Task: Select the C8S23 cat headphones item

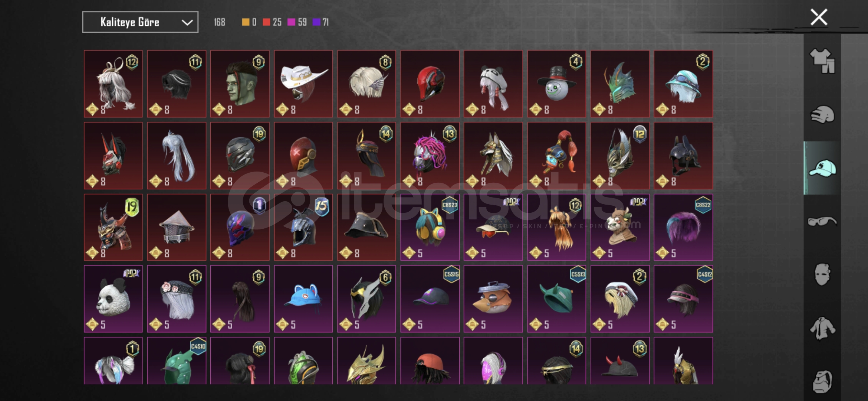Action: click(x=430, y=227)
